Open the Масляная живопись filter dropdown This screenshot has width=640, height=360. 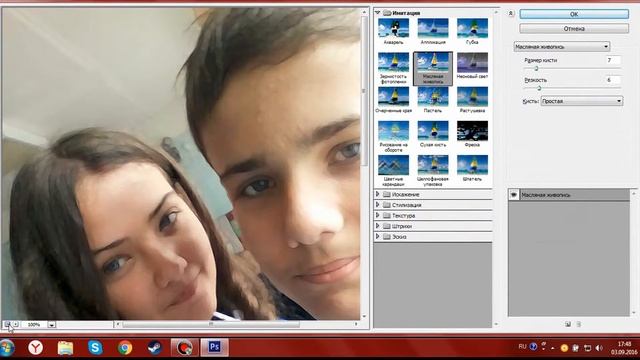pos(562,47)
